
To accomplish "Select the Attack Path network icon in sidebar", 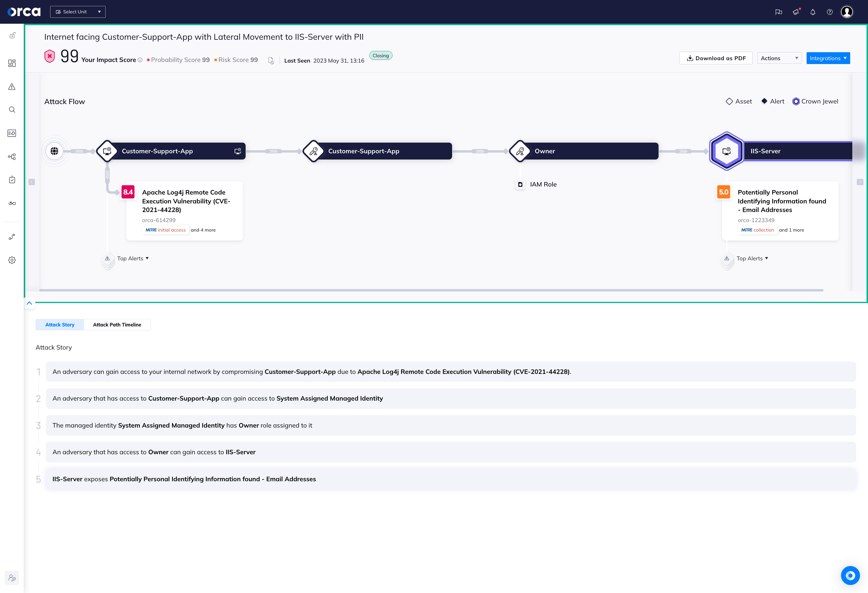I will [12, 157].
